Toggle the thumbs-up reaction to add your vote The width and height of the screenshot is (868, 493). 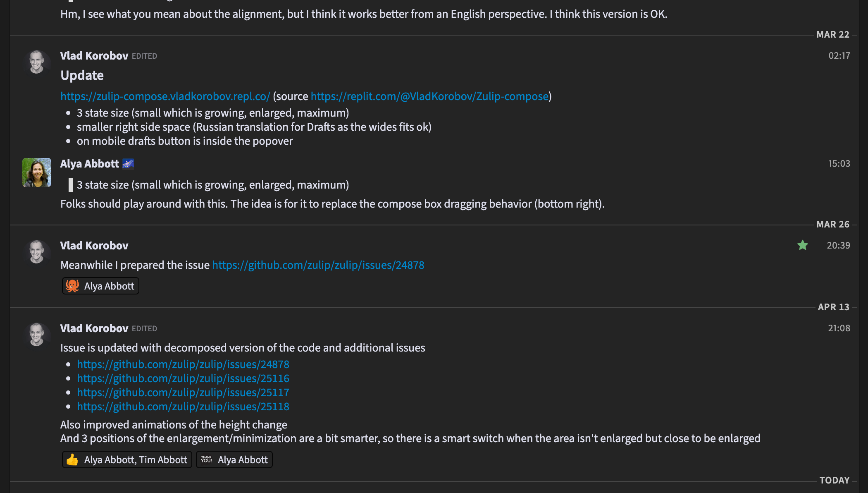[126, 459]
